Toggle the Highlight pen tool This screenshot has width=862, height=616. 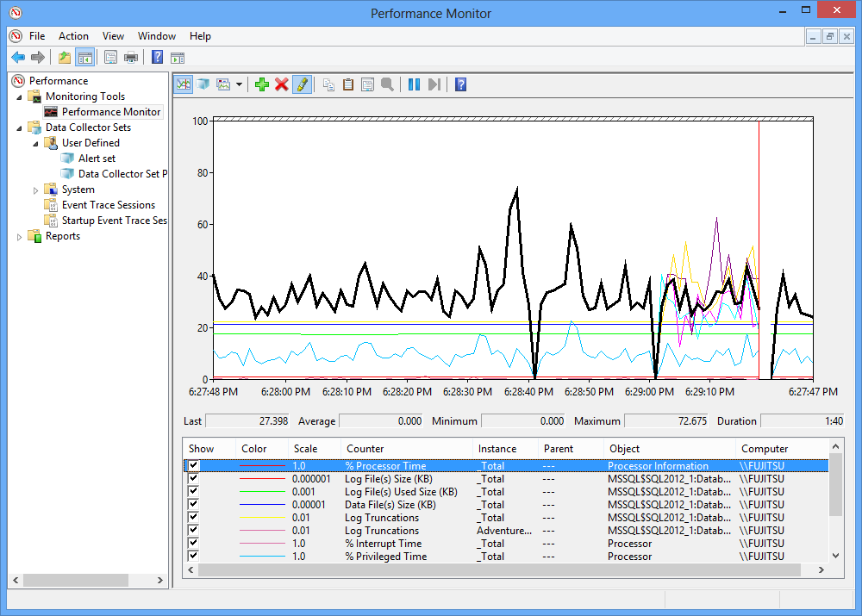(x=301, y=84)
